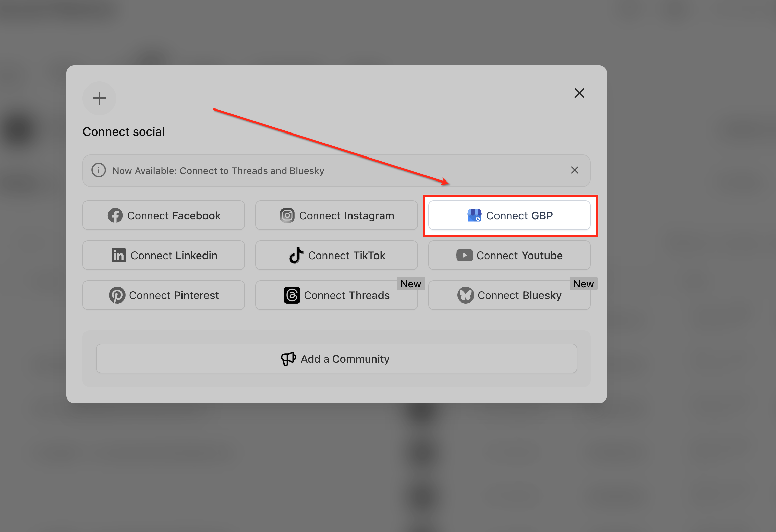Close the Connect social dialog
The image size is (776, 532).
[579, 93]
